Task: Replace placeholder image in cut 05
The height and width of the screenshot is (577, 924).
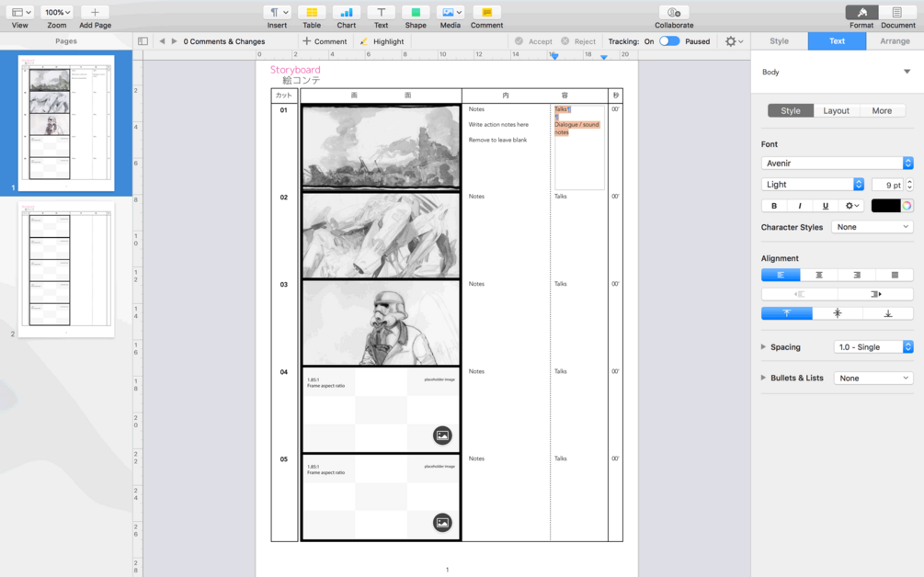Action: click(442, 522)
